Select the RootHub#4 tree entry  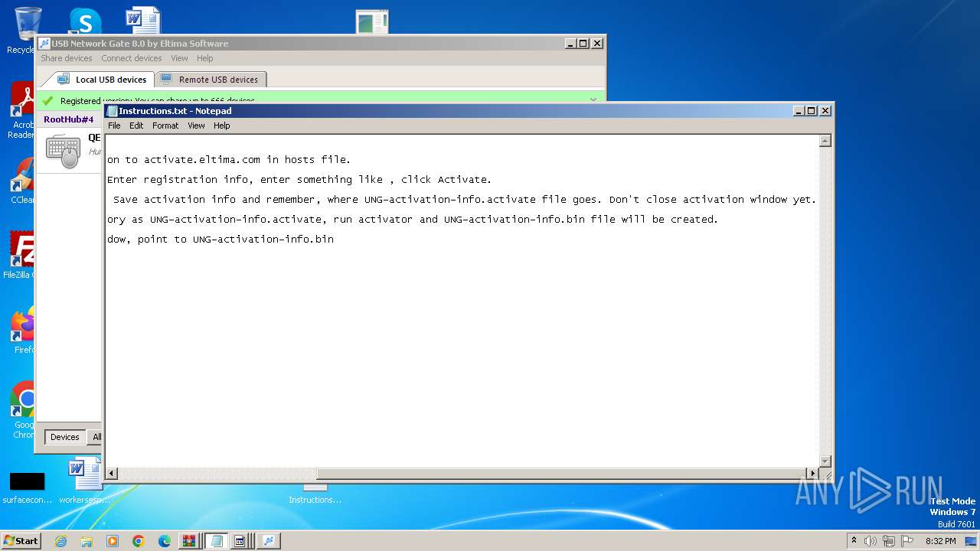pos(68,119)
